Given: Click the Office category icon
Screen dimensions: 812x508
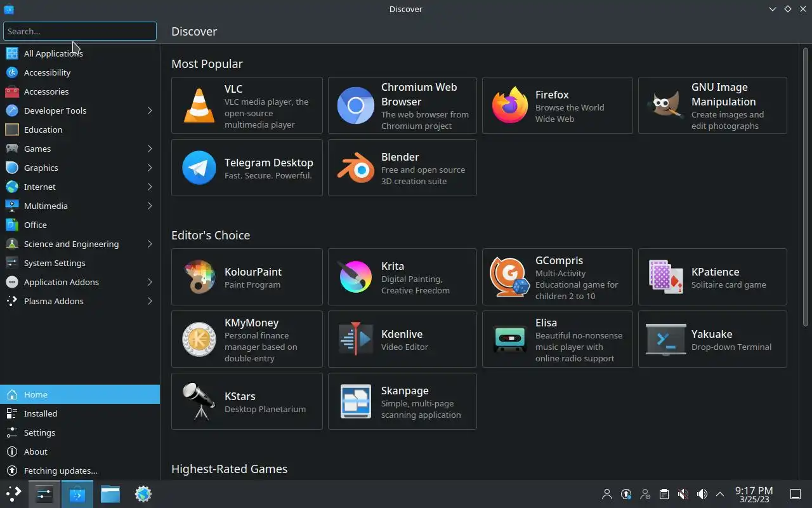Looking at the screenshot, I should 11,225.
